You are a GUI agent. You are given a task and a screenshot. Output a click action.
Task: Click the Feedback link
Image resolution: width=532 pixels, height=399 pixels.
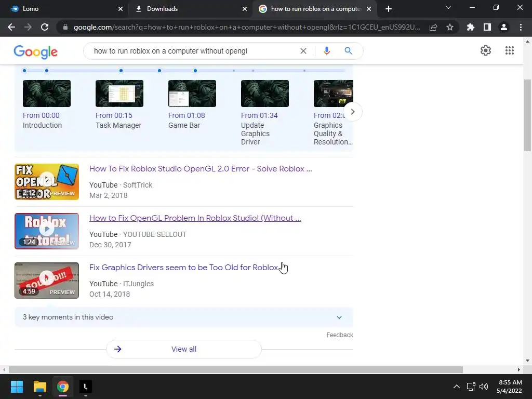coord(340,335)
